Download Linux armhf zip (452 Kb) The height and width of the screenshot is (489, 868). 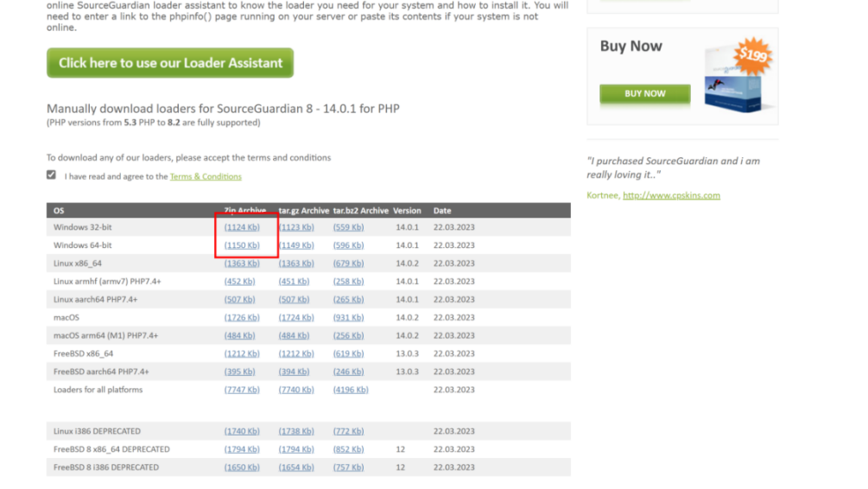240,282
